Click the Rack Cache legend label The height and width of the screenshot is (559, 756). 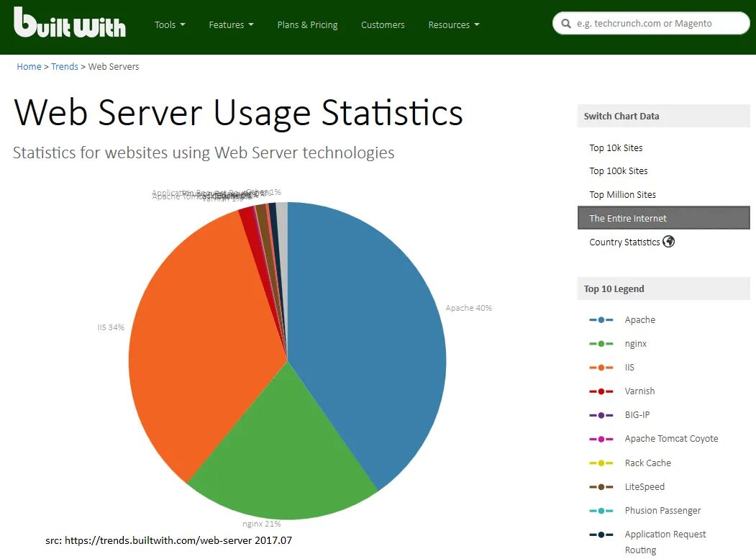tap(647, 463)
